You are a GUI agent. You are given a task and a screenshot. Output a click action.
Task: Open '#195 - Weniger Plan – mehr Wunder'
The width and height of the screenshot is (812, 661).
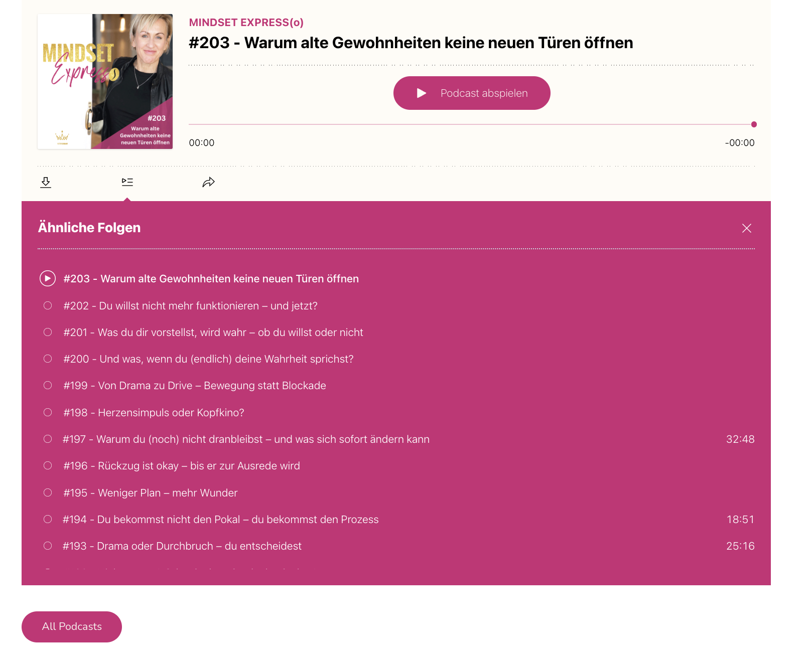151,493
